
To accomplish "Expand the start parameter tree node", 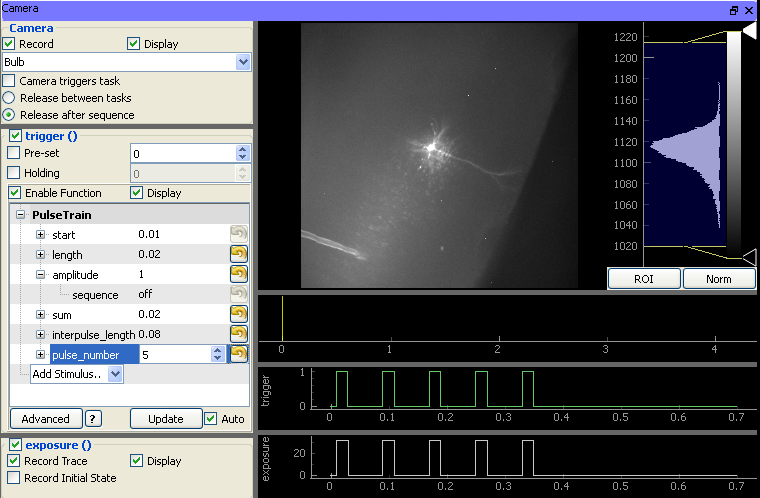I will (41, 235).
